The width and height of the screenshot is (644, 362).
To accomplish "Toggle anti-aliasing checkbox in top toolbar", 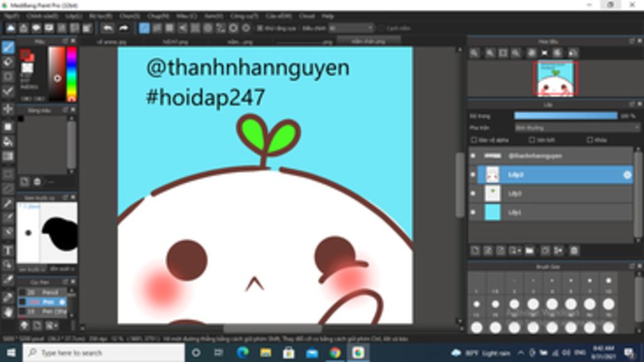I will click(260, 28).
